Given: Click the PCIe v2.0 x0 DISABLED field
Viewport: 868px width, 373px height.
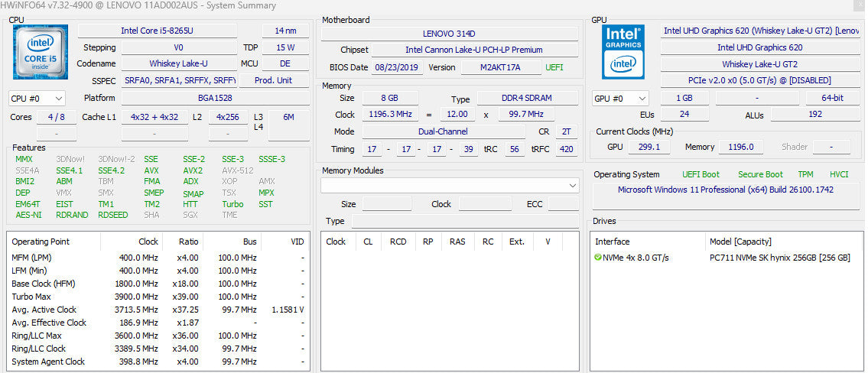Looking at the screenshot, I should [x=760, y=81].
